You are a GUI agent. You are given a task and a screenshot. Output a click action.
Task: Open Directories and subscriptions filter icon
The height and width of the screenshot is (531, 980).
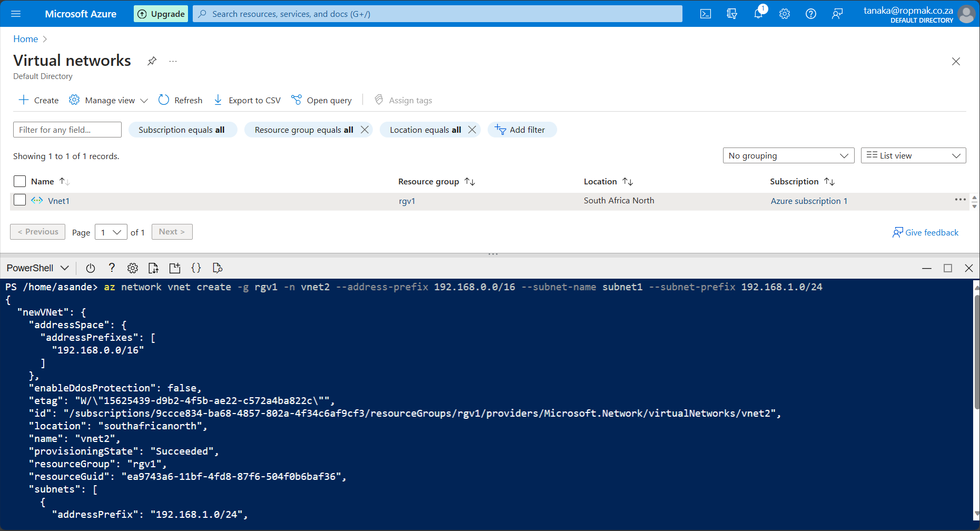tap(732, 14)
